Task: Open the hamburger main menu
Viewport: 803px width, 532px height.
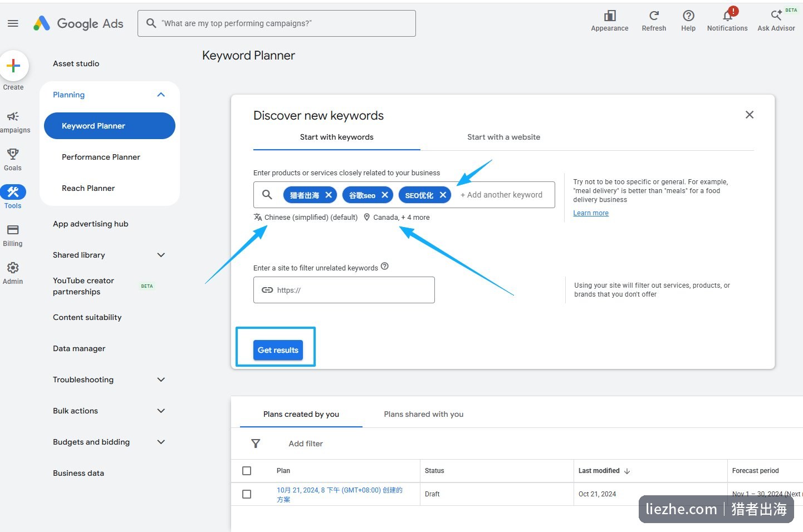Action: tap(13, 23)
